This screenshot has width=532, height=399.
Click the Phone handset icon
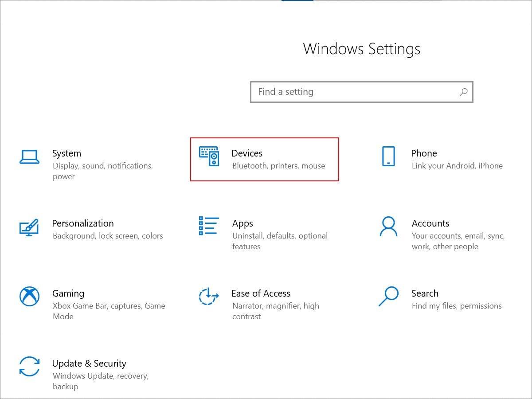388,156
